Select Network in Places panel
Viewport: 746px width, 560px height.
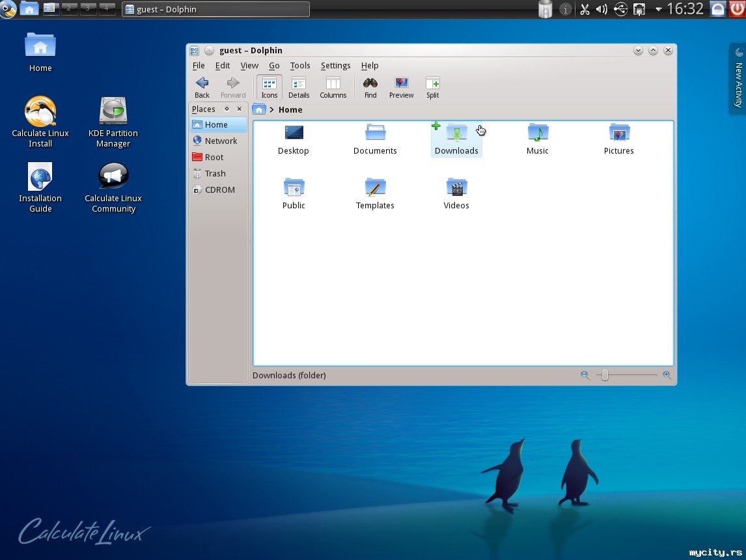click(x=218, y=141)
